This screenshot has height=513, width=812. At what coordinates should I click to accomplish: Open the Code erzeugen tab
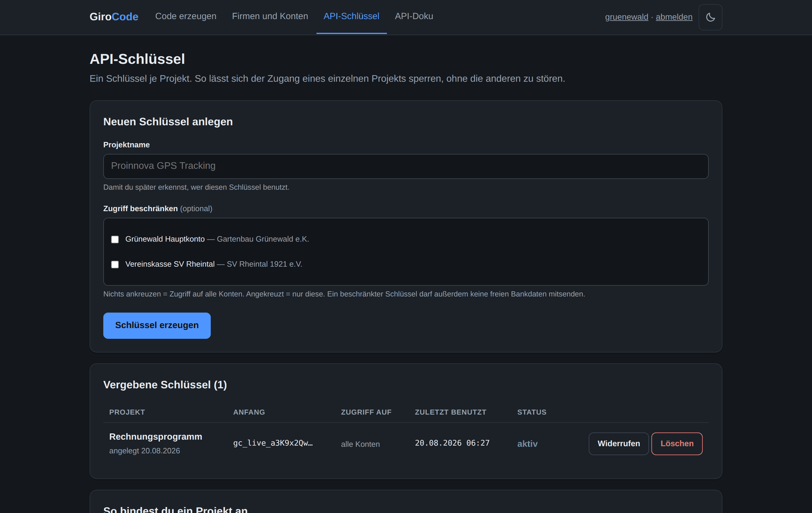click(186, 17)
